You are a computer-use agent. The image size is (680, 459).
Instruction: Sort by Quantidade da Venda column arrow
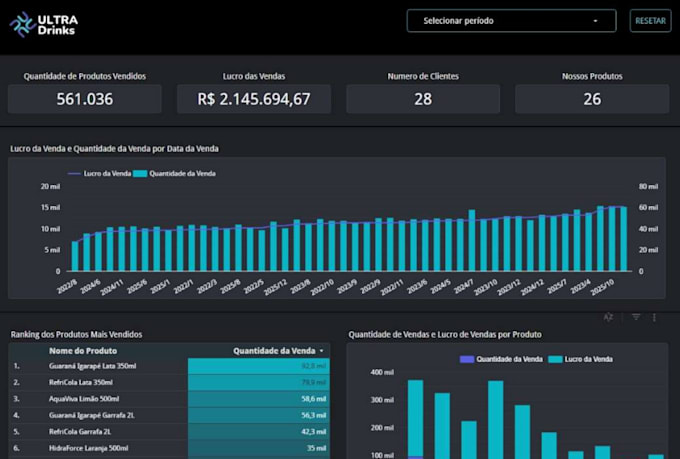(321, 351)
